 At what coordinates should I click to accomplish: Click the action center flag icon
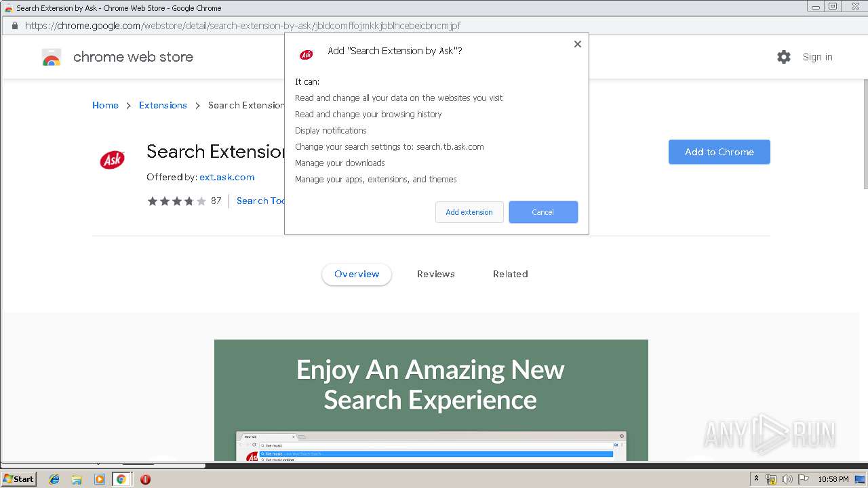pyautogui.click(x=803, y=479)
